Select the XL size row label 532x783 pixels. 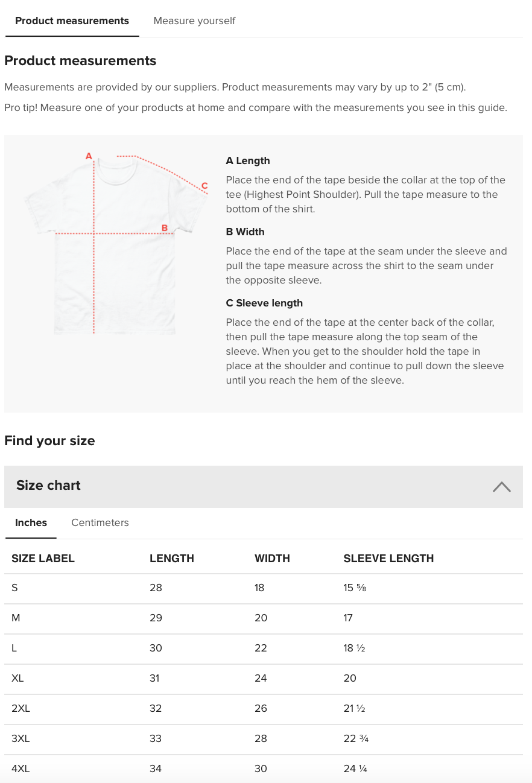pyautogui.click(x=17, y=678)
